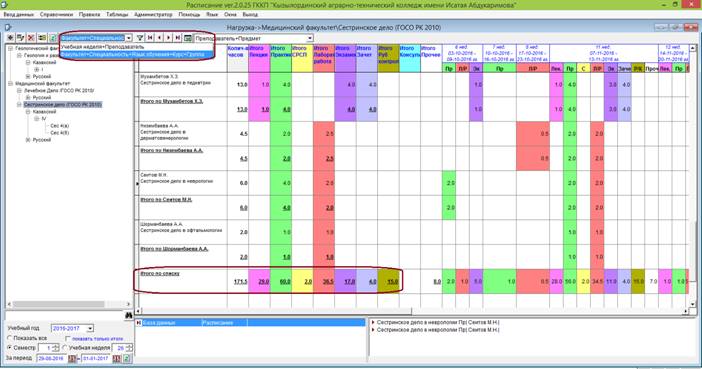702x369 pixels.
Task: Jump to first record arrow icon
Action: tap(150, 38)
